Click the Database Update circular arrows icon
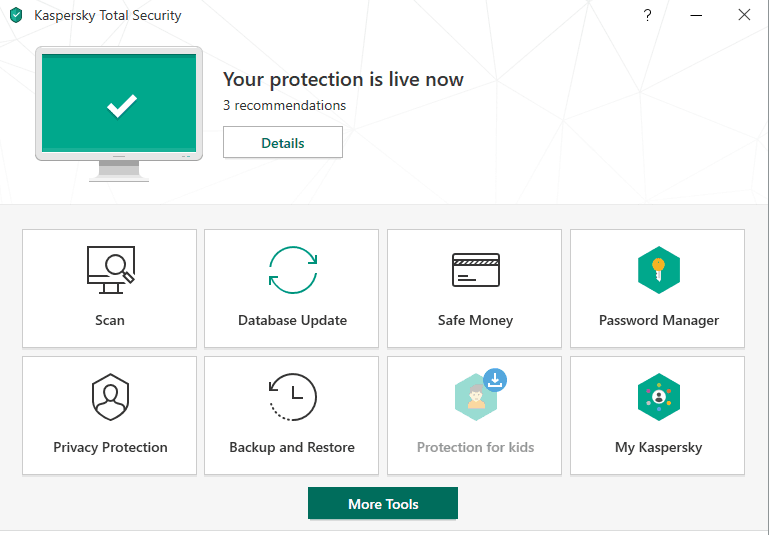Image resolution: width=769 pixels, height=535 pixels. (293, 270)
